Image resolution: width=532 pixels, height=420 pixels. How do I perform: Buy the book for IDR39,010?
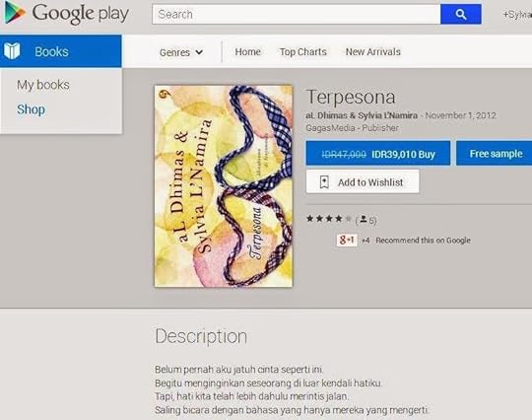point(378,154)
